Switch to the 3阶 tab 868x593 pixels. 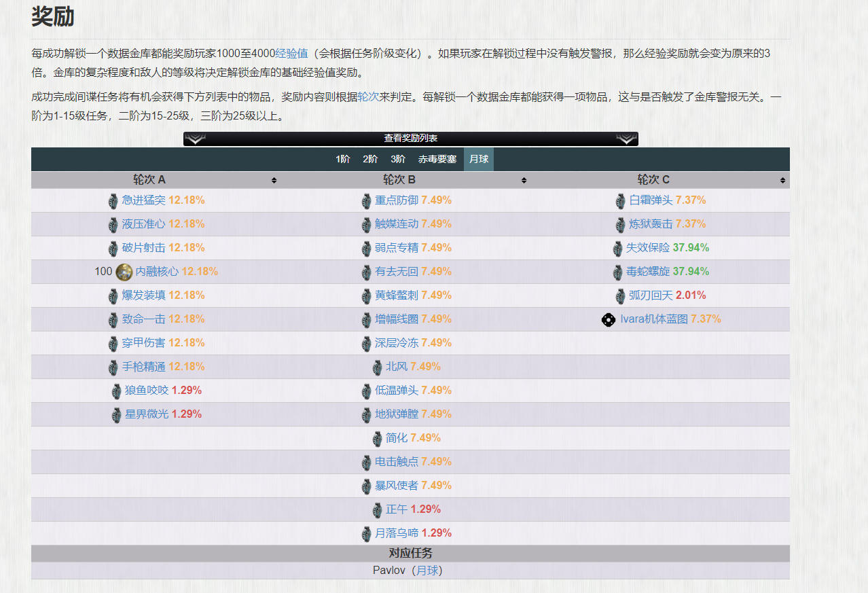(398, 159)
